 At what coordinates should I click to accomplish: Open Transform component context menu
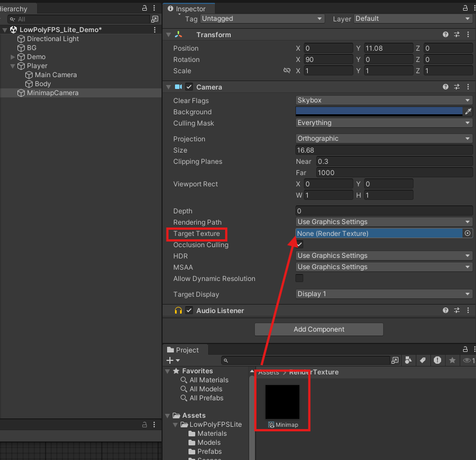pyautogui.click(x=468, y=35)
